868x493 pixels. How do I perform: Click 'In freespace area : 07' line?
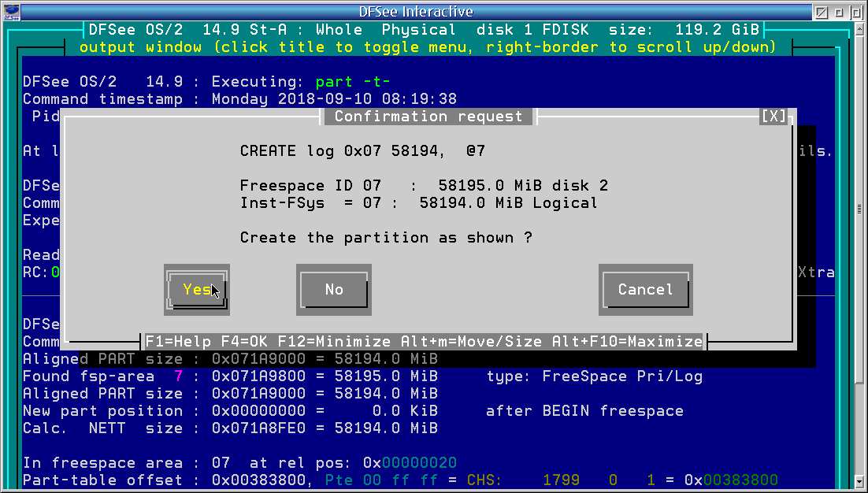pyautogui.click(x=239, y=462)
